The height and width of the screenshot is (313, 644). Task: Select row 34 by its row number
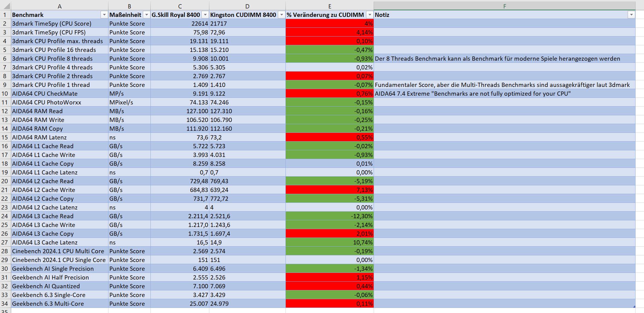point(5,304)
